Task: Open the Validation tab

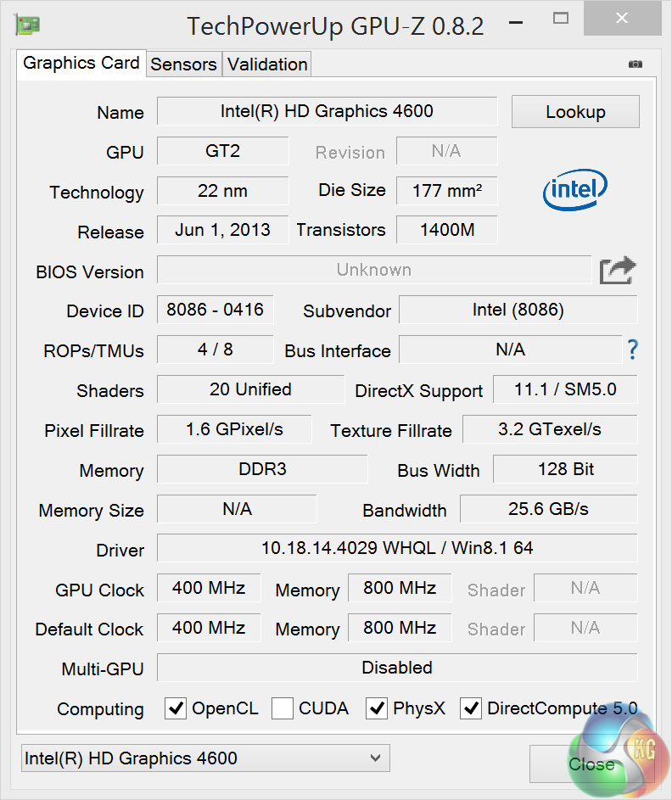Action: coord(267,64)
